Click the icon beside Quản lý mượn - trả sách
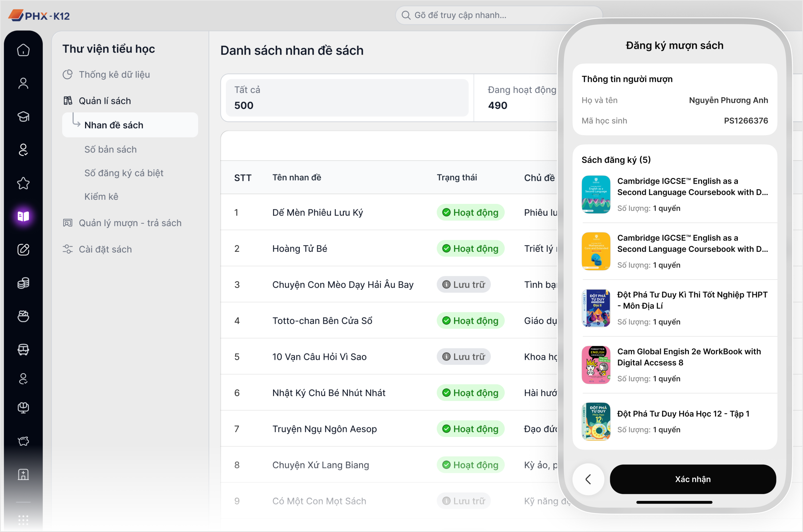This screenshot has height=532, width=803. click(x=68, y=223)
